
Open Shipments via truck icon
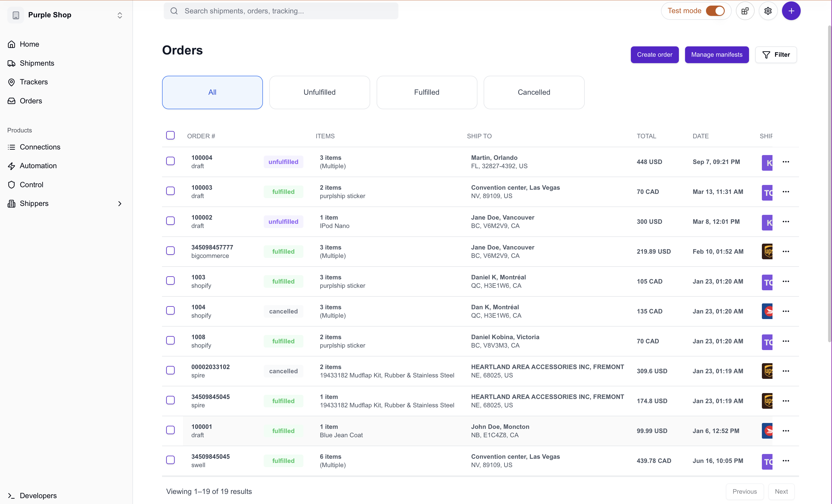point(11,63)
